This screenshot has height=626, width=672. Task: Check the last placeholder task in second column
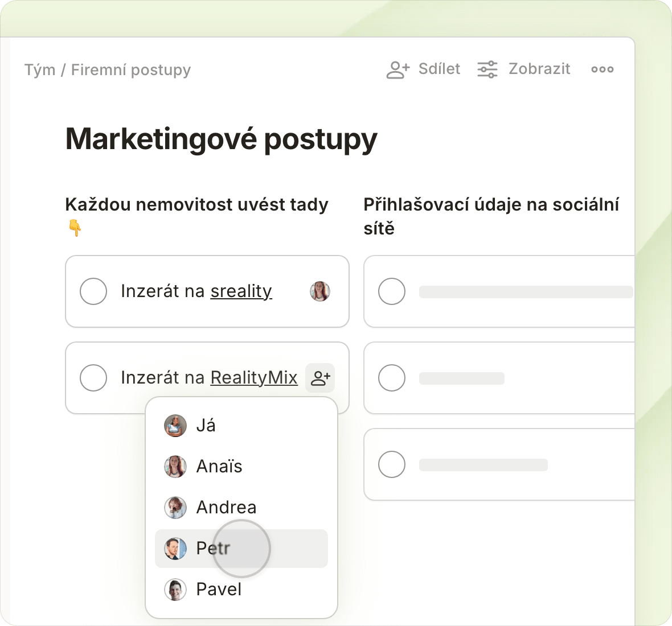pyautogui.click(x=392, y=464)
